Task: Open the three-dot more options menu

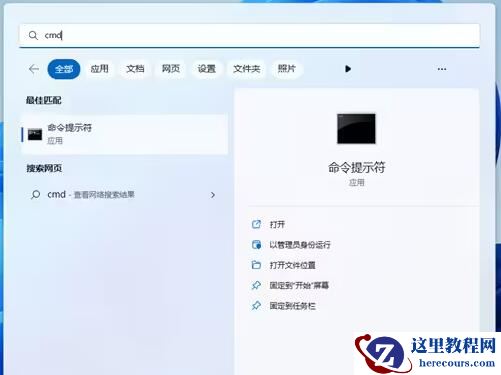Action: tap(442, 69)
